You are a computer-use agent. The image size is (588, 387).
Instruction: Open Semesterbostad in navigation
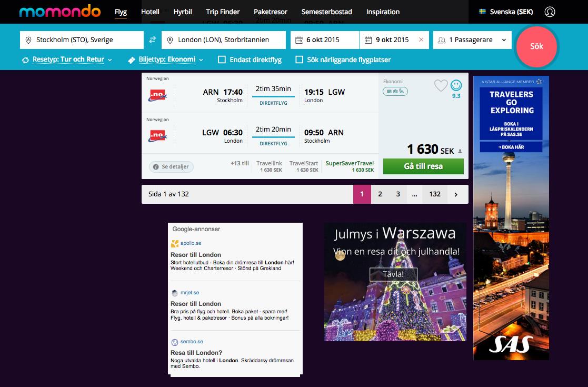(326, 12)
